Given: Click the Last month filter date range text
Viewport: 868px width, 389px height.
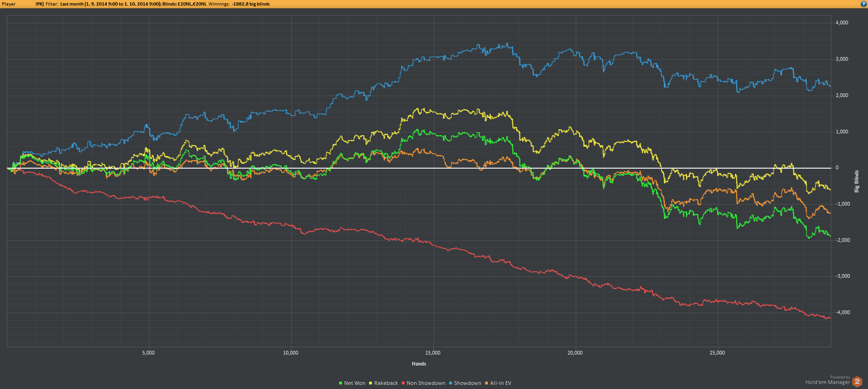Looking at the screenshot, I should tap(110, 4).
